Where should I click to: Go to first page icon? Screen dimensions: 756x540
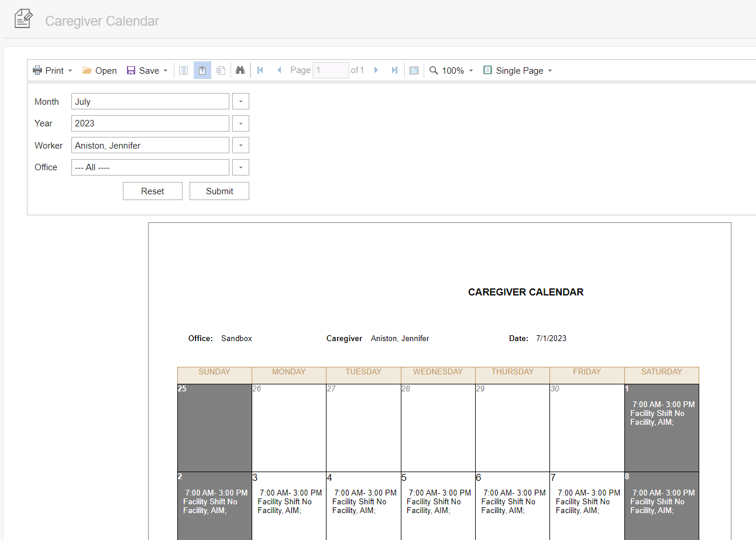click(x=260, y=70)
